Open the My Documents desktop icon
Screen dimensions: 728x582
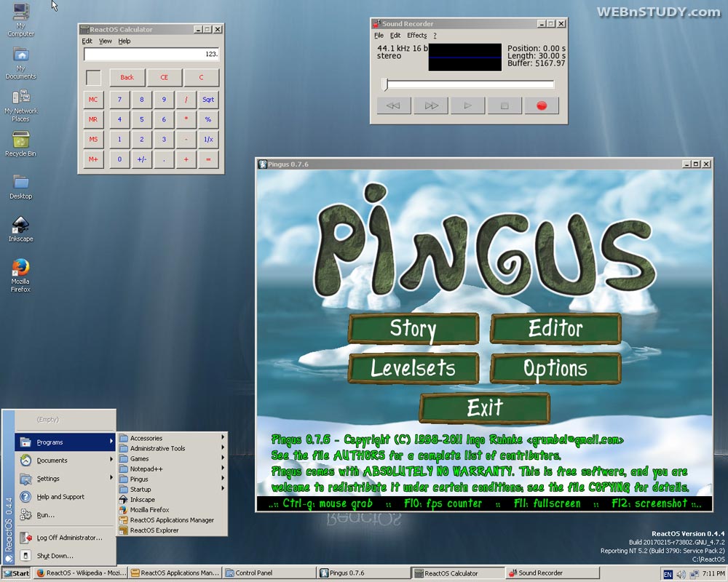click(x=21, y=63)
